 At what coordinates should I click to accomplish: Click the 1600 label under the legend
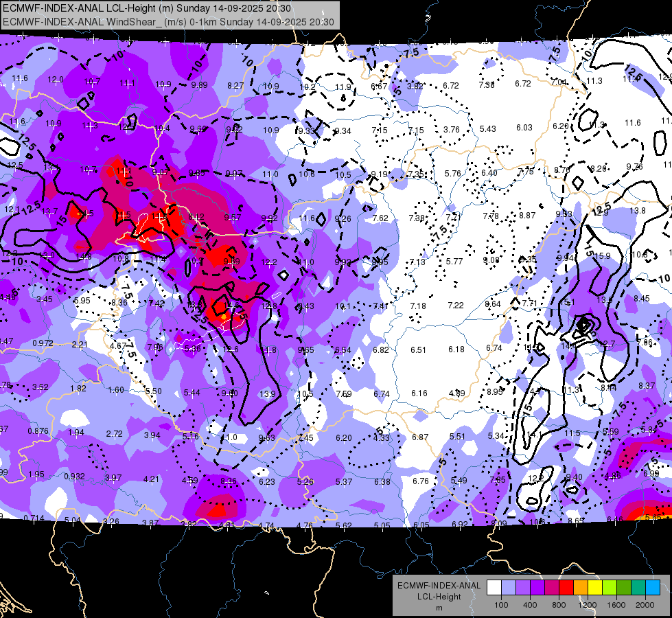tap(616, 605)
